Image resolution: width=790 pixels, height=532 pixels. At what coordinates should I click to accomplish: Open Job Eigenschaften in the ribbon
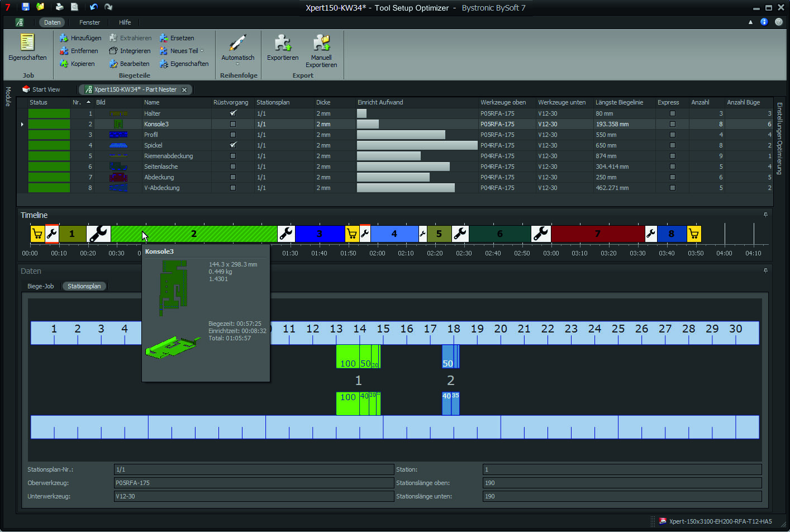click(x=27, y=47)
